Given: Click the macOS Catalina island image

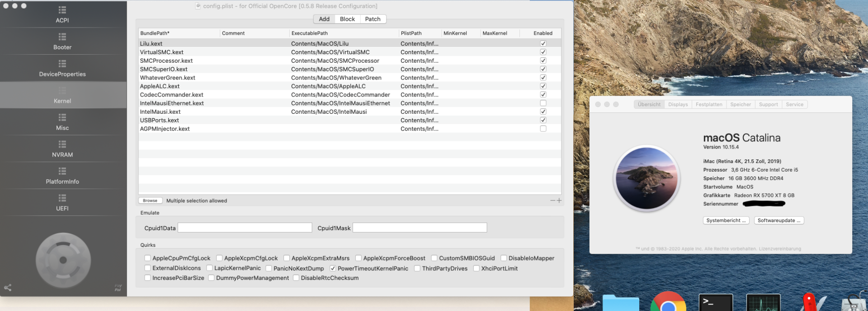Looking at the screenshot, I should (x=646, y=179).
